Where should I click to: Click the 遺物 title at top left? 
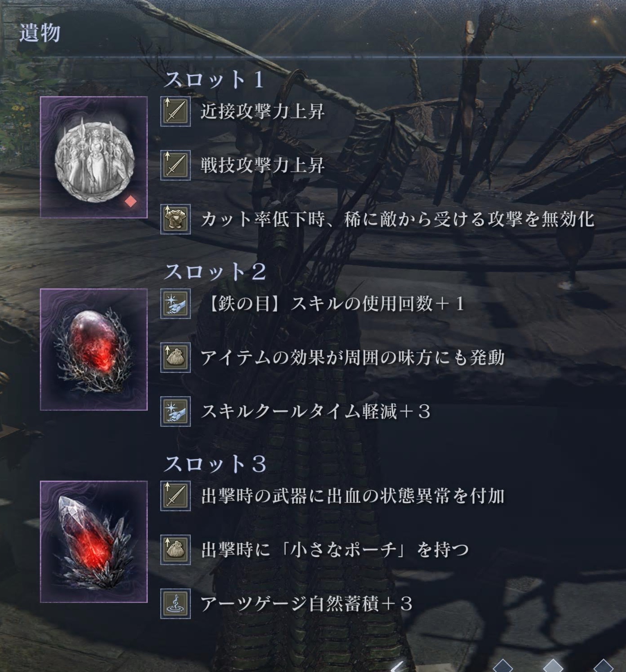40,33
